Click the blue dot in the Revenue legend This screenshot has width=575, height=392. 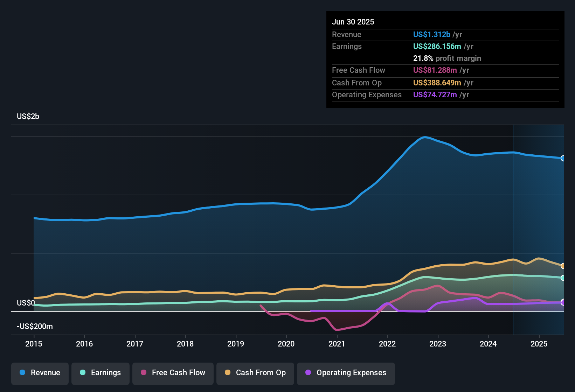point(22,372)
